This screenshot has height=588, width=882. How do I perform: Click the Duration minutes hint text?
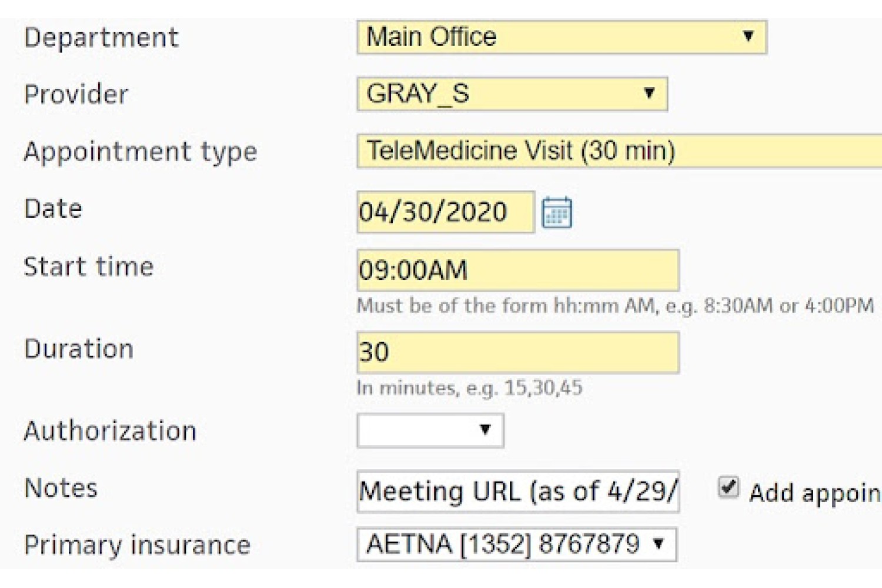point(469,388)
